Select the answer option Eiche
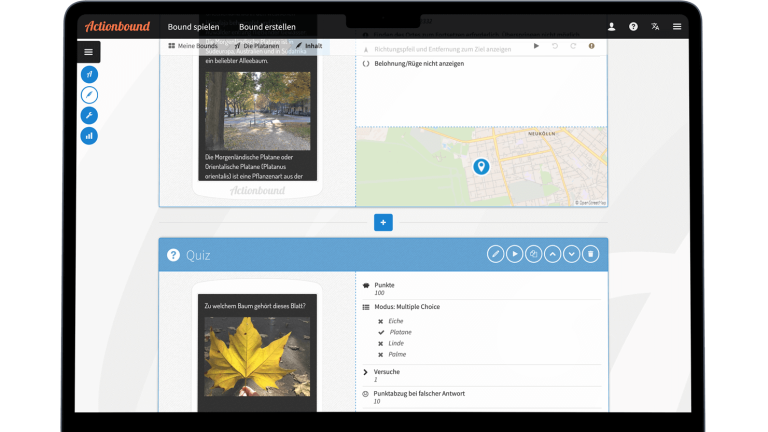Viewport: 768px width, 432px height. pyautogui.click(x=396, y=321)
